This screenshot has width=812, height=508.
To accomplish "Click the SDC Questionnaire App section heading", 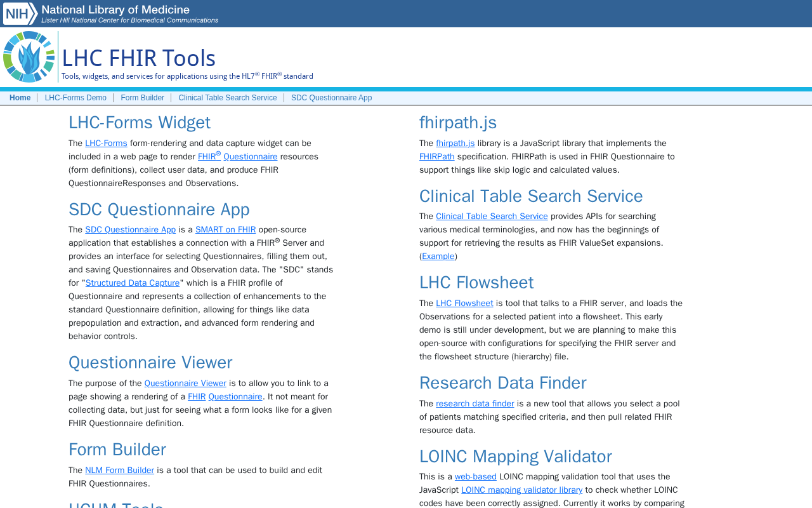I will click(x=159, y=210).
